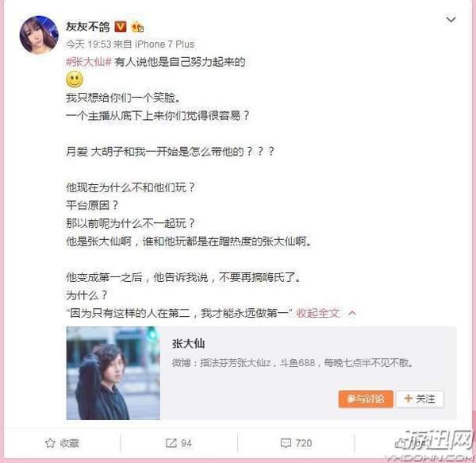Open the 灰灰不鸽 username link

(88, 27)
